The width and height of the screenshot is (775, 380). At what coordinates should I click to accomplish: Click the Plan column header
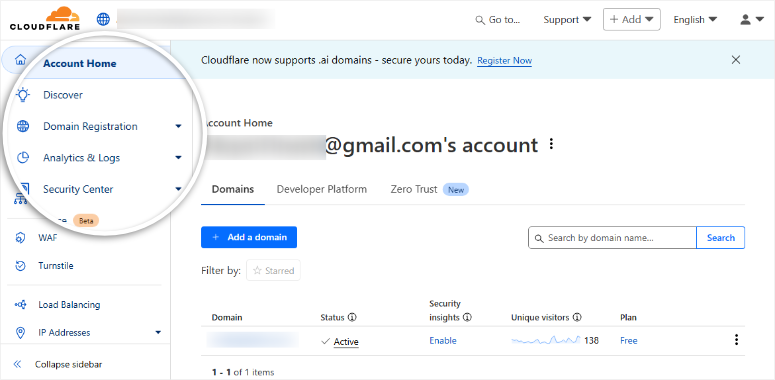pyautogui.click(x=628, y=317)
